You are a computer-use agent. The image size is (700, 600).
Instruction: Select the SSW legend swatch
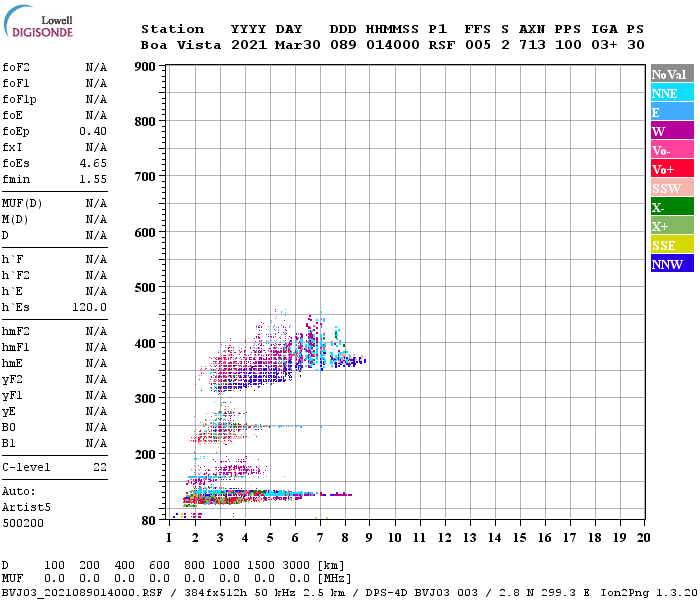672,188
